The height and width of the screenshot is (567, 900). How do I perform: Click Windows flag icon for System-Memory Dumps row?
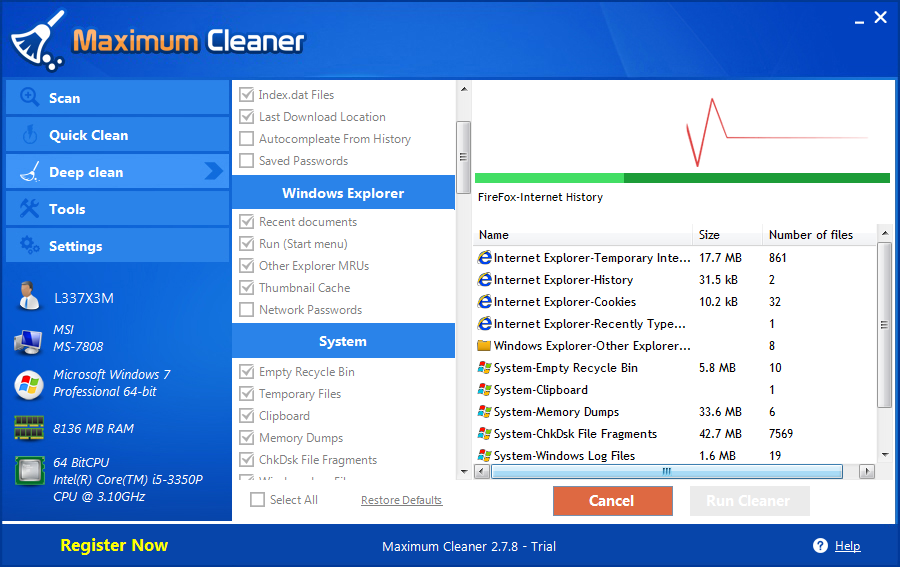484,411
